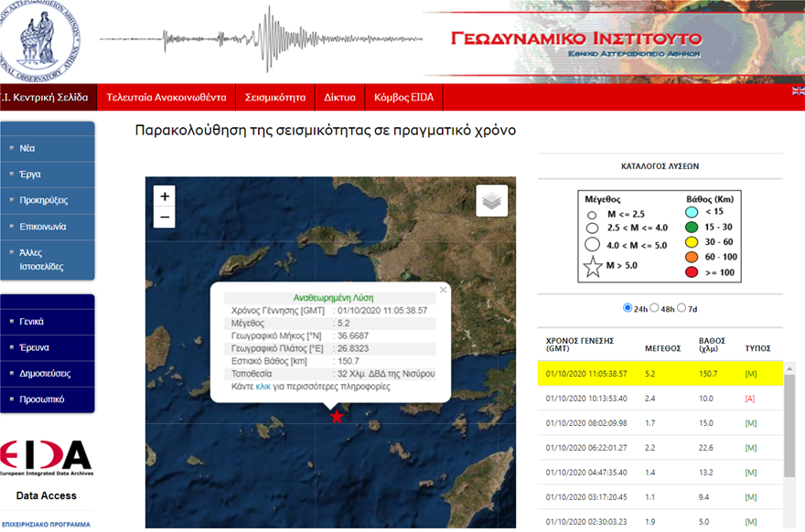Zoom in using the plus map control

point(164,196)
